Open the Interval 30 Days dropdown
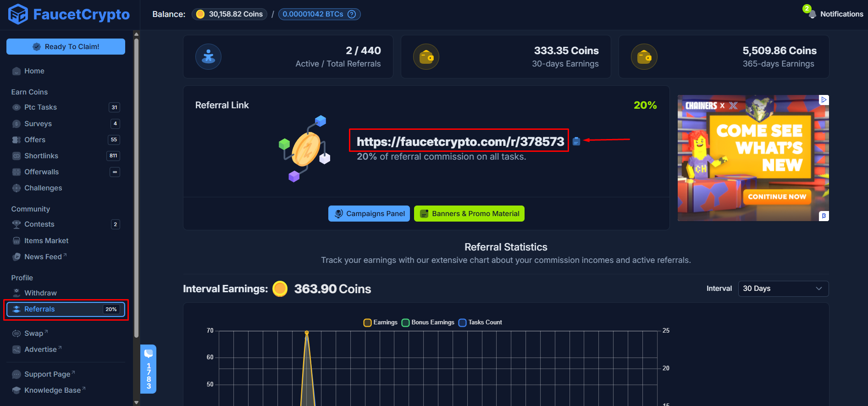Image resolution: width=868 pixels, height=406 pixels. coord(783,289)
